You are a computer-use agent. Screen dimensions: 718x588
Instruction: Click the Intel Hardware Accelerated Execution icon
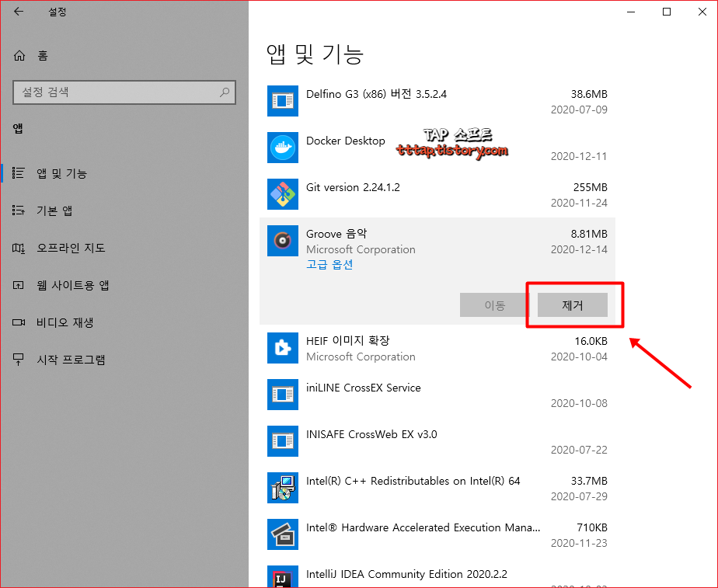283,534
